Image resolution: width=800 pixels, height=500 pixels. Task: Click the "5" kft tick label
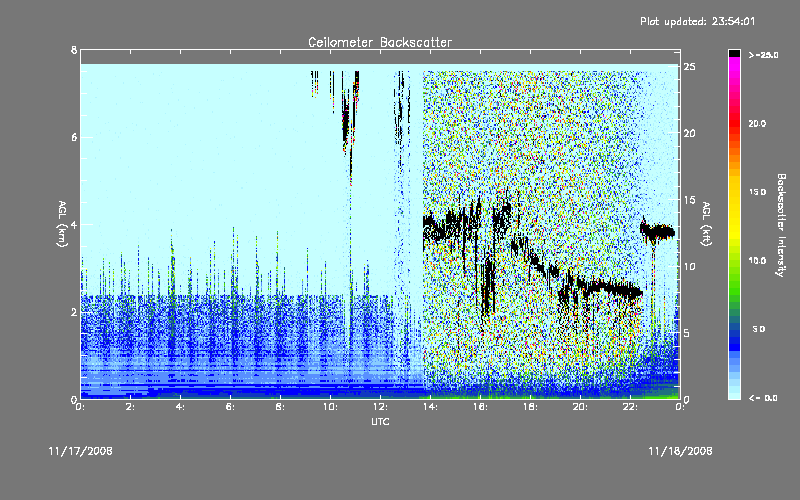coord(687,333)
